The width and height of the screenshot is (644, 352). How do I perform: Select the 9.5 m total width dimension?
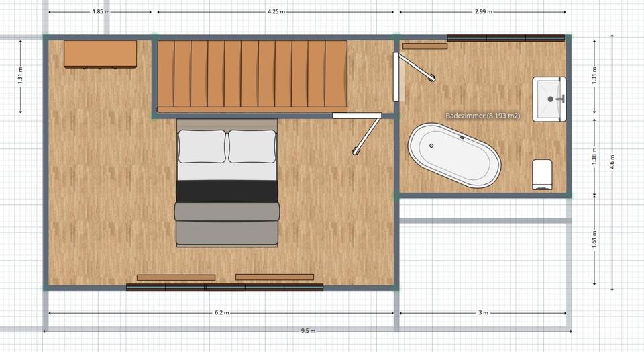308,331
